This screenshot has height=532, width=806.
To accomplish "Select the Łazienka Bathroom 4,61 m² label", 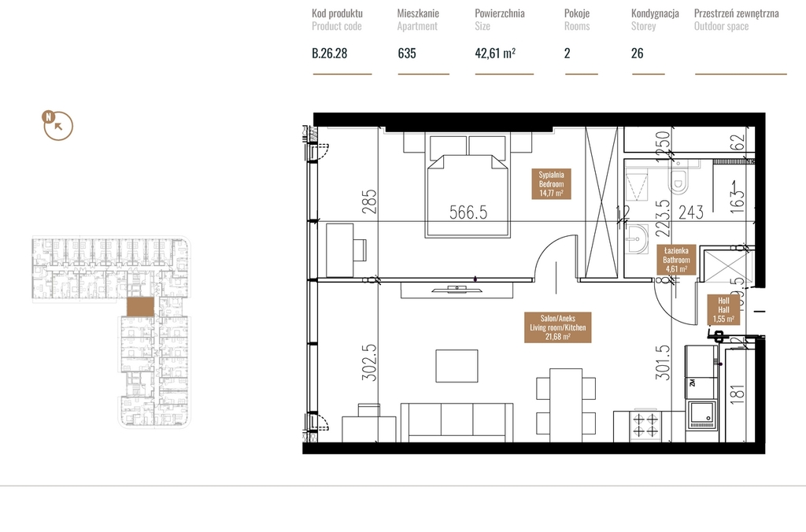I will 676,260.
